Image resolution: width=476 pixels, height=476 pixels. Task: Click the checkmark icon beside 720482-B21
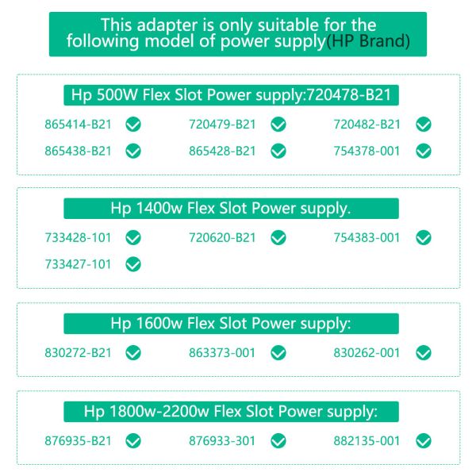424,125
